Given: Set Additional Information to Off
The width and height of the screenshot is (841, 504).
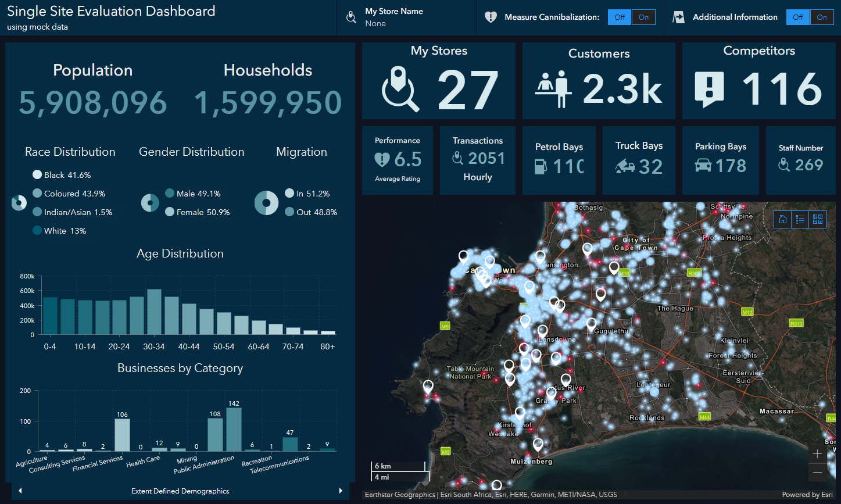Looking at the screenshot, I should tap(797, 17).
